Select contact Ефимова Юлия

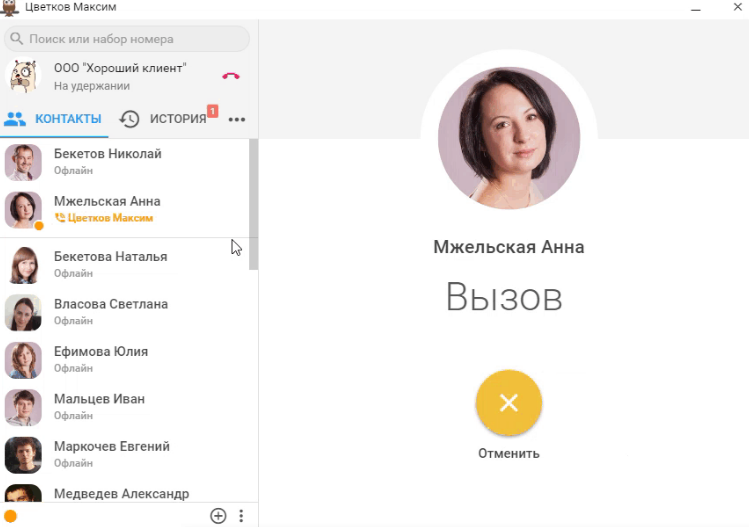125,359
